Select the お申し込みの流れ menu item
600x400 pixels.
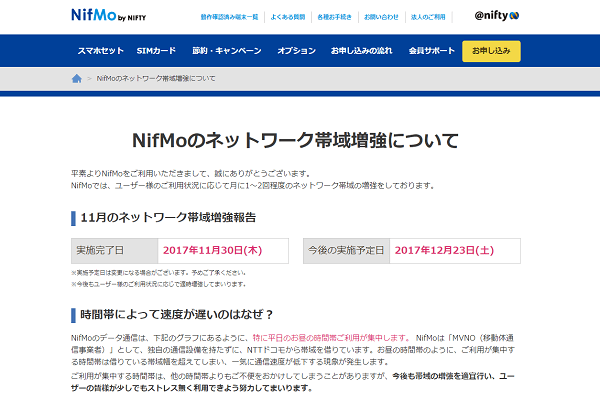point(362,51)
